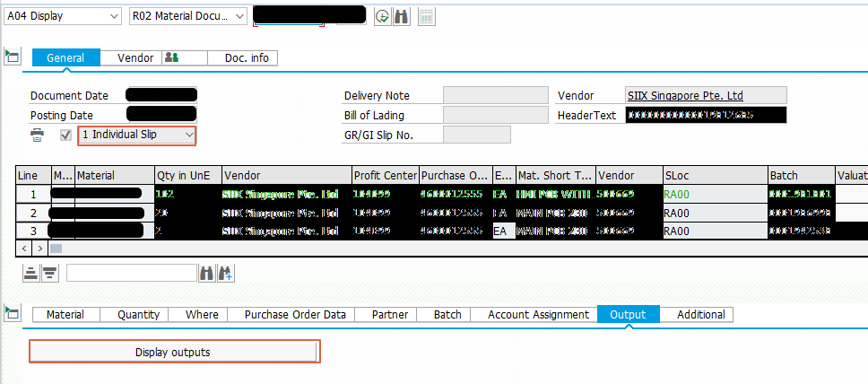Collapse the header data area toggle icon
Image resolution: width=868 pixels, height=384 pixels.
(12, 56)
